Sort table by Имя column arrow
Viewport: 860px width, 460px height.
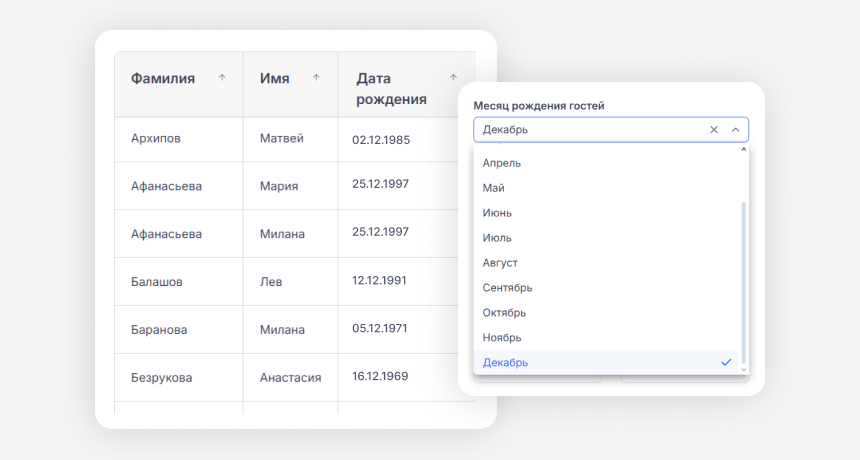tap(317, 77)
